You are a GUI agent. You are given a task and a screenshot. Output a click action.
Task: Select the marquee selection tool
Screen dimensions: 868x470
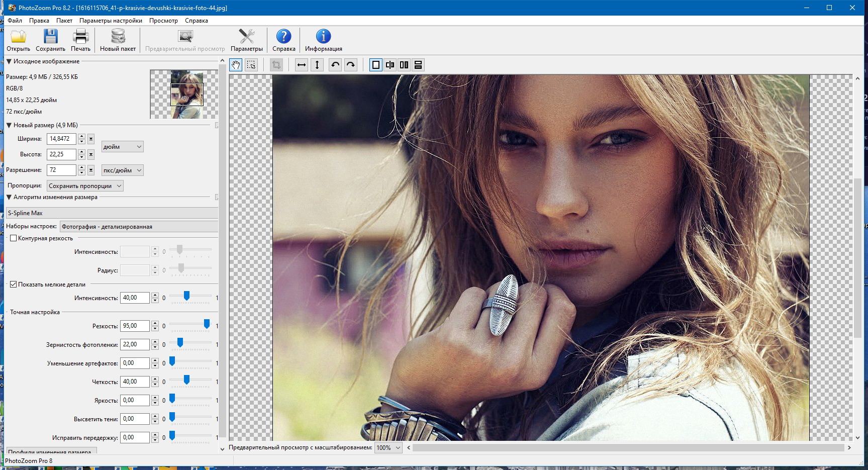tap(251, 65)
